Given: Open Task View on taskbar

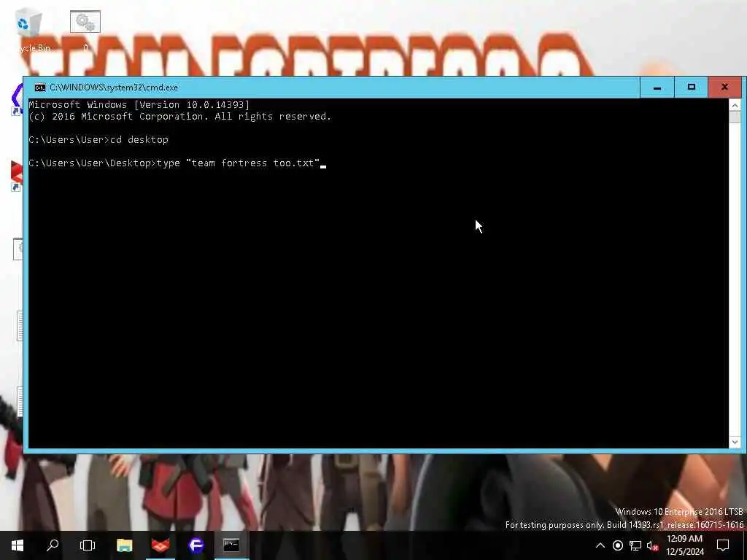Looking at the screenshot, I should (88, 545).
